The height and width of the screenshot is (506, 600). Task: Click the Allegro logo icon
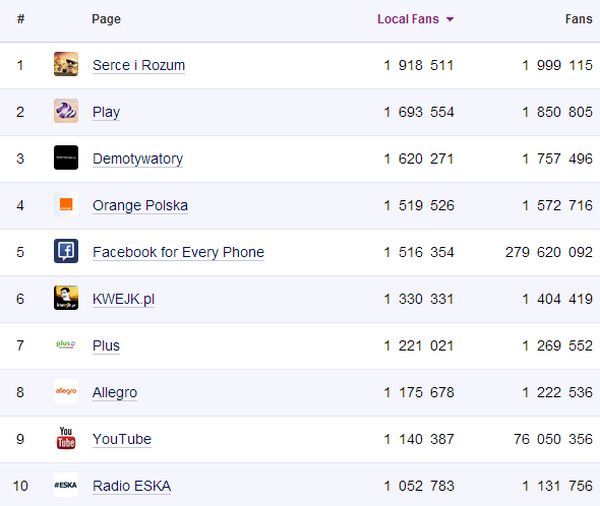[66, 392]
